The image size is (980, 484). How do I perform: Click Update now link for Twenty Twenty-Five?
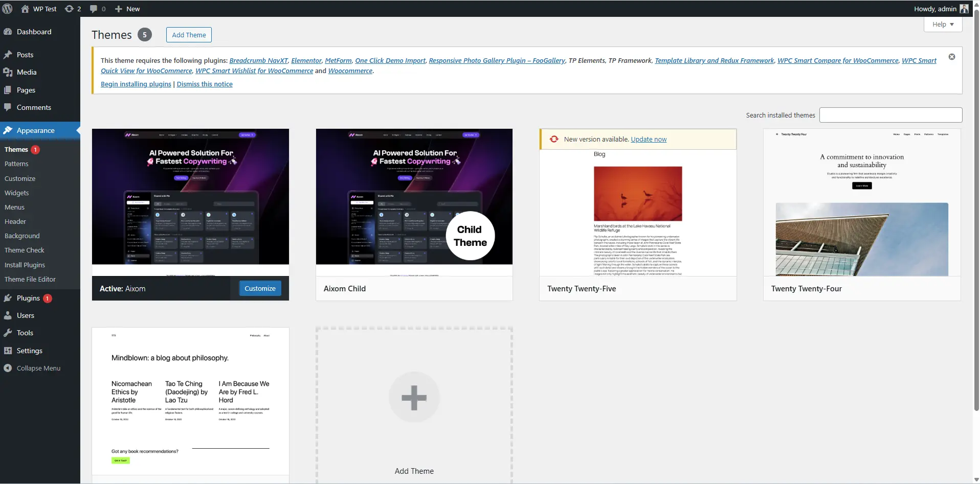coord(649,139)
